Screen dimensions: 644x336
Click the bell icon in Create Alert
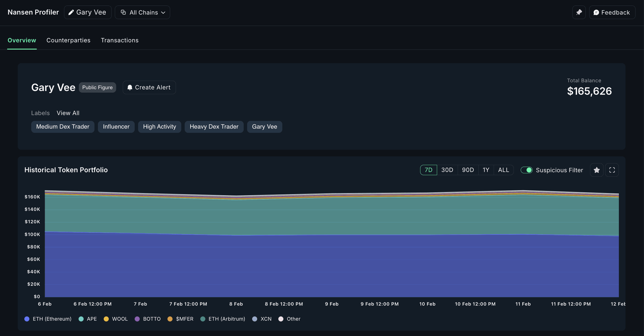click(x=130, y=88)
